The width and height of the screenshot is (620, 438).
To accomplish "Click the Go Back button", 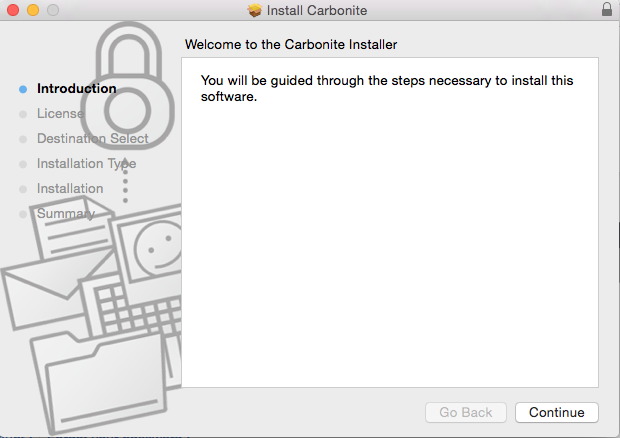I will [466, 412].
